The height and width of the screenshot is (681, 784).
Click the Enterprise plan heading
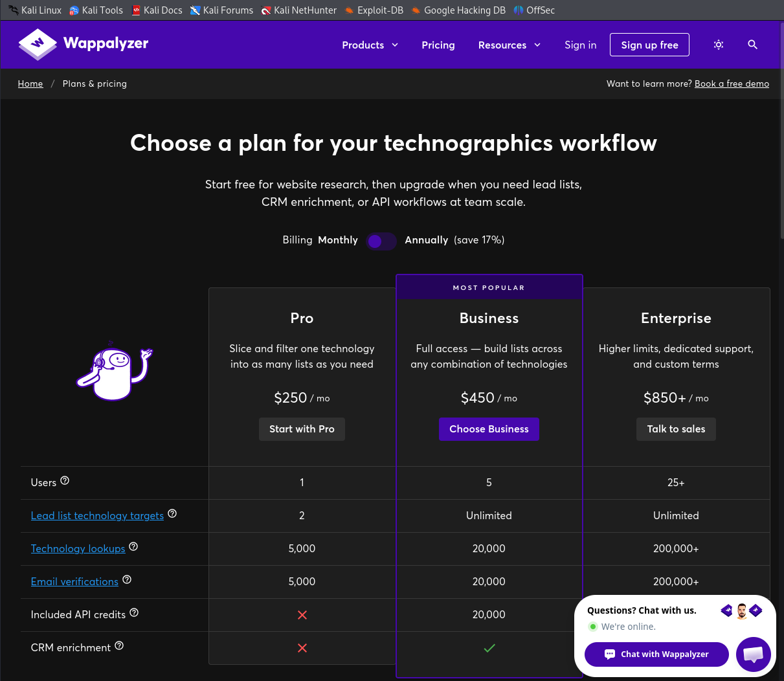click(x=676, y=318)
